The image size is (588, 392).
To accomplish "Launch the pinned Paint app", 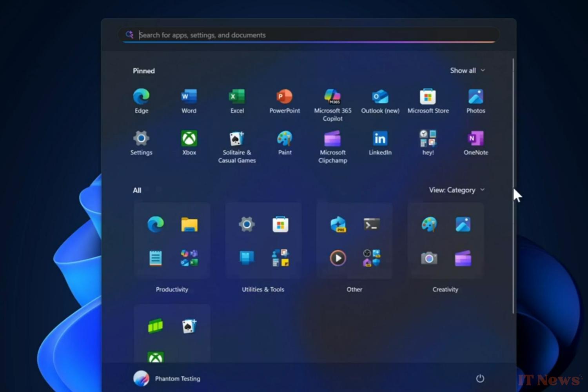I will tap(285, 143).
